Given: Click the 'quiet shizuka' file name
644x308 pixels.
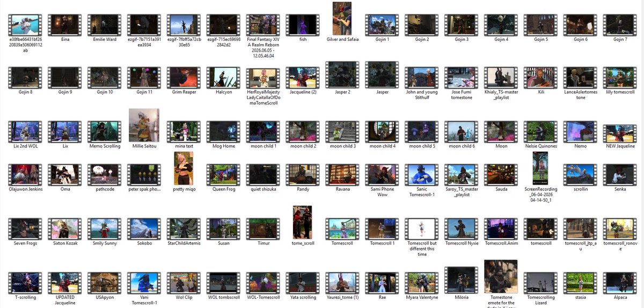Looking at the screenshot, I should tap(262, 189).
